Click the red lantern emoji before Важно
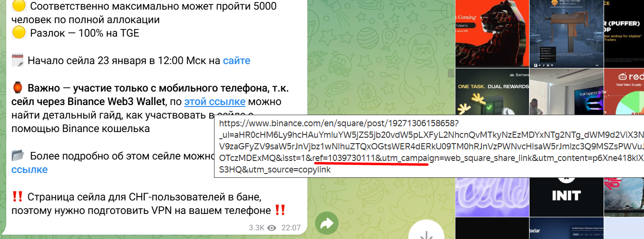Image resolution: width=644 pixels, height=239 pixels. click(18, 88)
